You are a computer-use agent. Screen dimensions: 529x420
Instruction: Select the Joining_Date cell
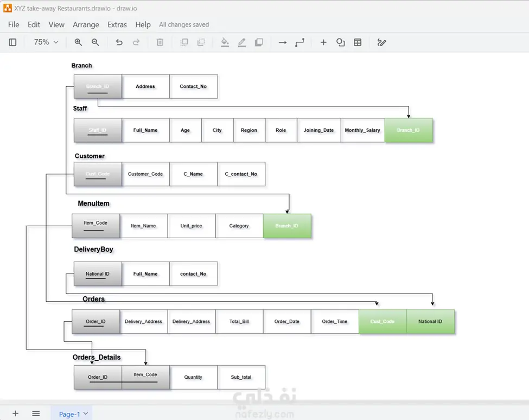click(x=319, y=130)
